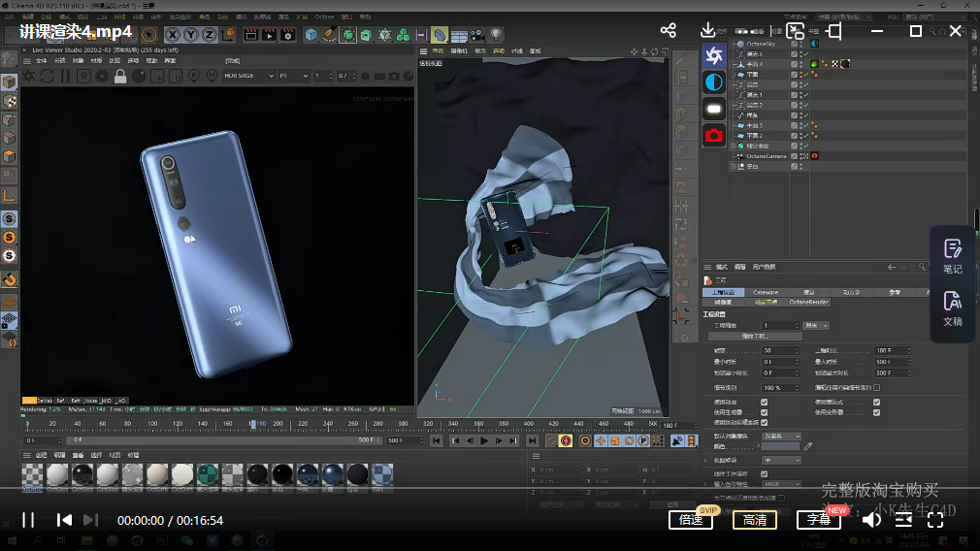
Task: Expand the 细分曲面 subdivision surface tree node
Action: [x=734, y=146]
